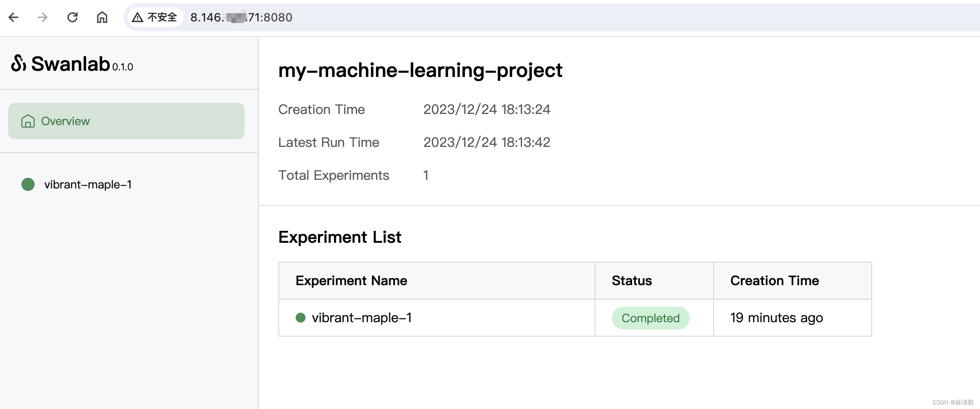This screenshot has height=409, width=980.
Task: Reload the current page
Action: 72,17
